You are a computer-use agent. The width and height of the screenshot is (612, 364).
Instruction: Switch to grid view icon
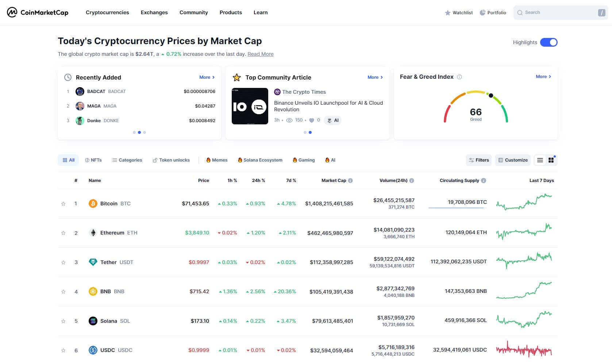(x=551, y=160)
